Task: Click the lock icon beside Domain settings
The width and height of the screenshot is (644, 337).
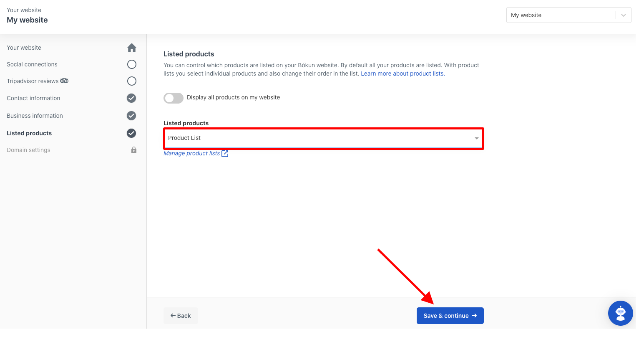Action: [x=134, y=150]
